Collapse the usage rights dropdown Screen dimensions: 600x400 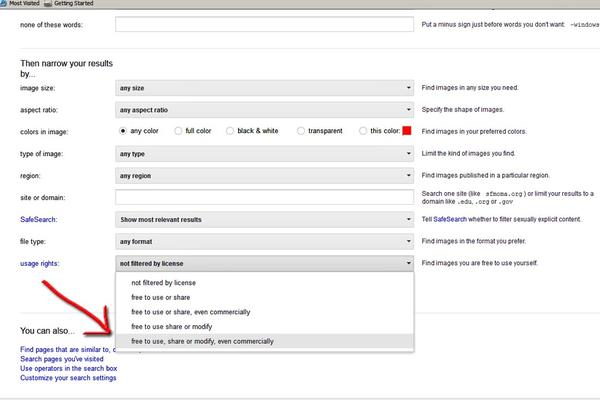264,263
